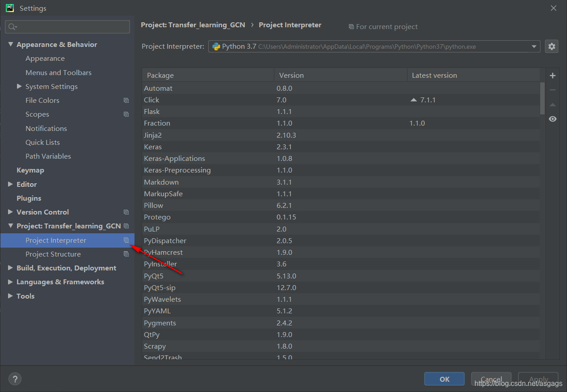Toggle show early releases eye icon

[x=553, y=119]
